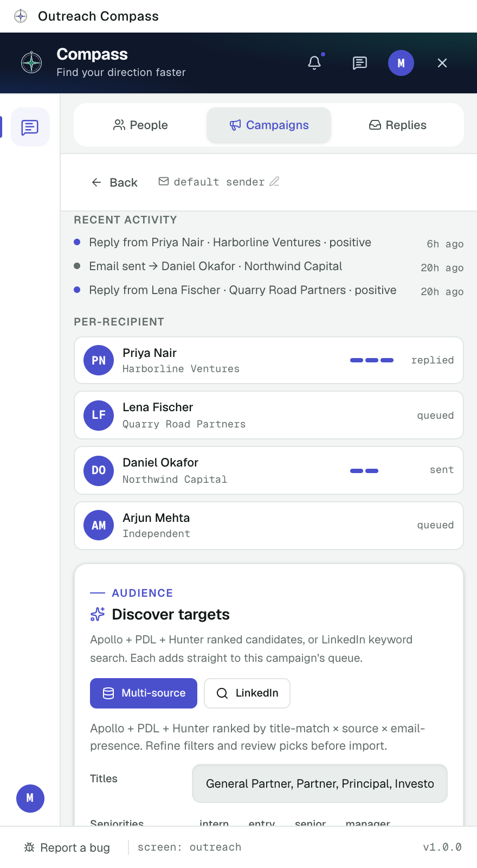Click the 6h ago timestamp
477x868 pixels.
[445, 244]
